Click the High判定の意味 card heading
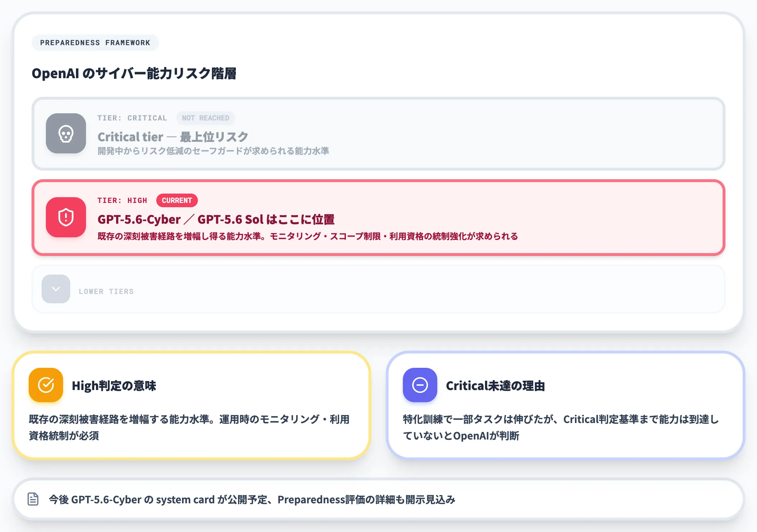 point(114,386)
